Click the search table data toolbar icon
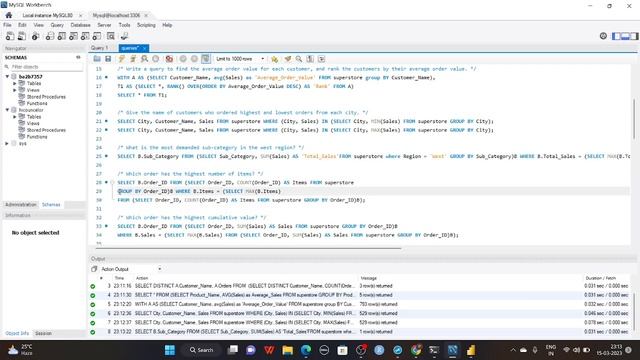 point(111,36)
